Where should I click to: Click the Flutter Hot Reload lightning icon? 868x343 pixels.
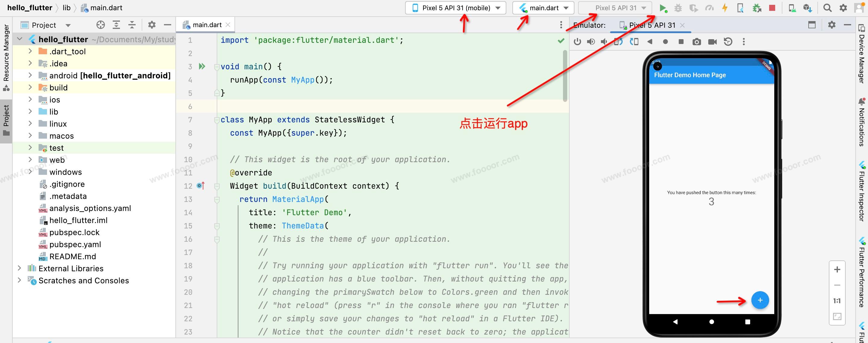[725, 8]
